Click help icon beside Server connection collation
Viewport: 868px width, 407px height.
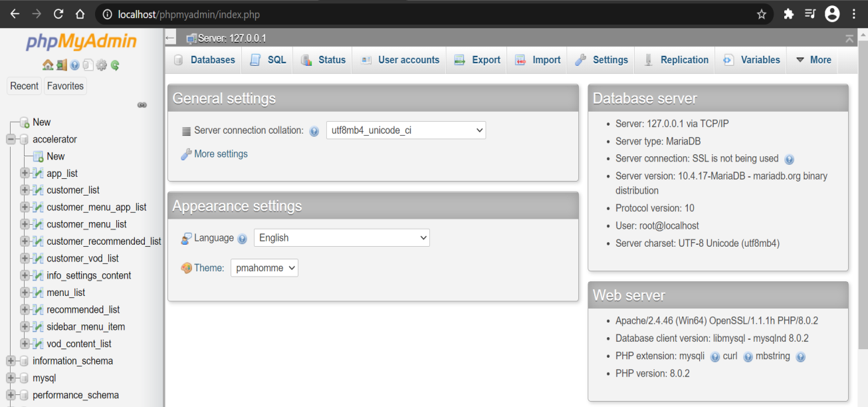click(x=314, y=131)
